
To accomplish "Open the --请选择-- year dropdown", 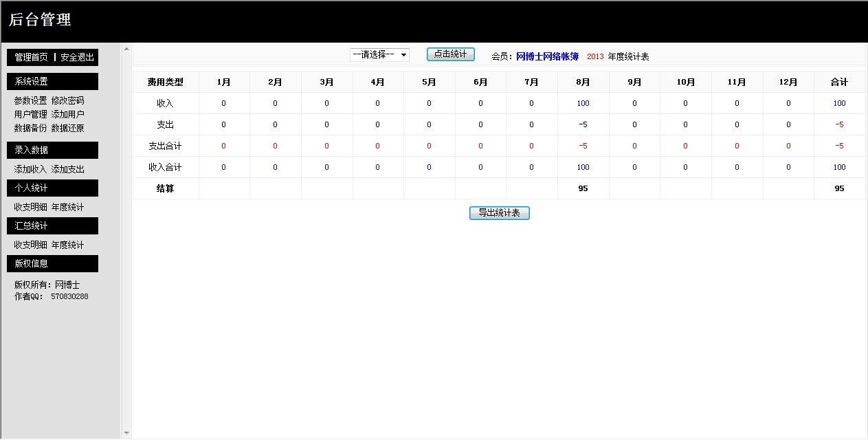I will point(379,54).
